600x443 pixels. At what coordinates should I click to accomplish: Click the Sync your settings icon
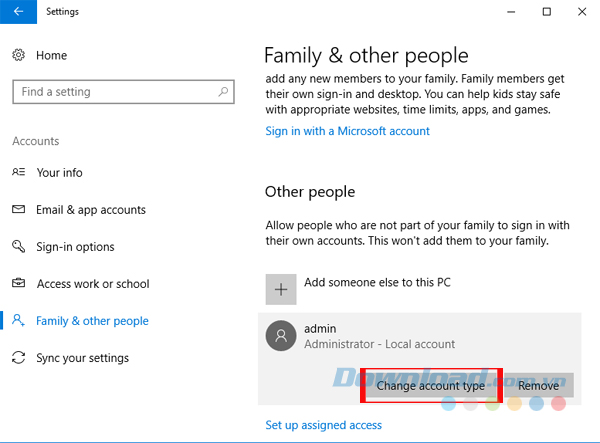point(19,358)
